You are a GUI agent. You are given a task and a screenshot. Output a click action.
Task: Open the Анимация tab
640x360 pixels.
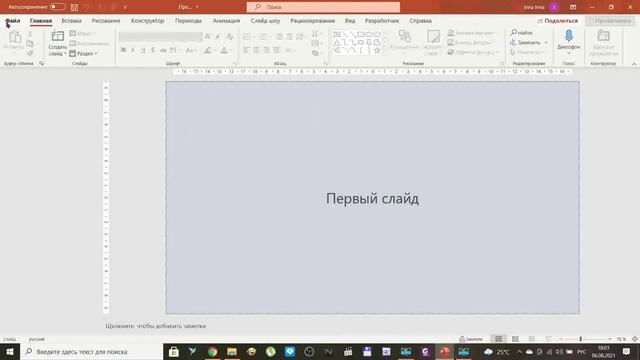[226, 21]
